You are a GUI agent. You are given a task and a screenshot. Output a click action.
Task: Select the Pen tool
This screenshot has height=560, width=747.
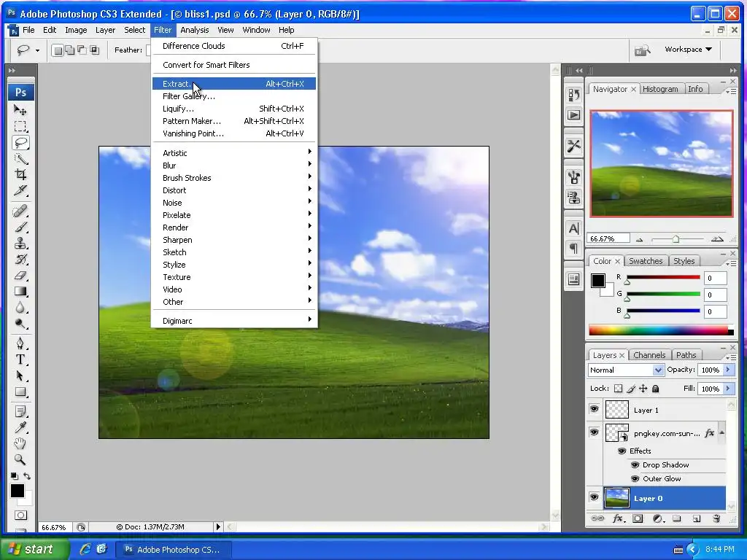pyautogui.click(x=20, y=343)
